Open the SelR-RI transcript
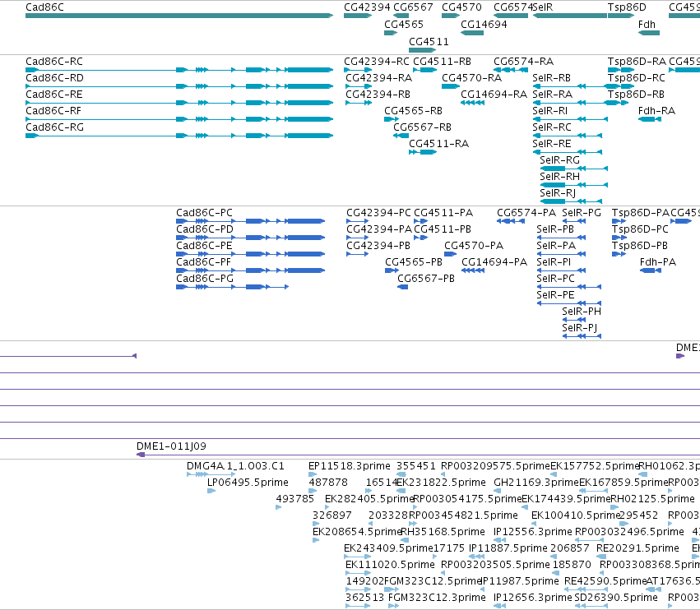 [x=570, y=119]
